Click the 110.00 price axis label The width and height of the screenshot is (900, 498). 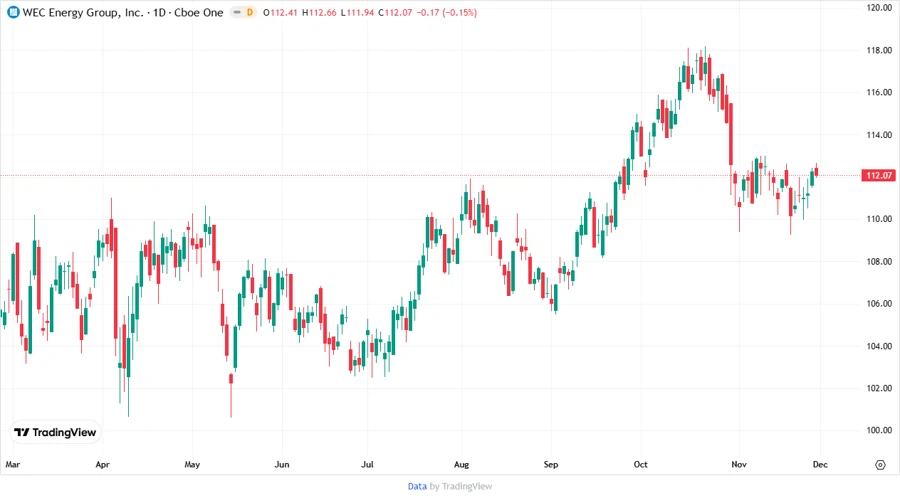coord(879,219)
